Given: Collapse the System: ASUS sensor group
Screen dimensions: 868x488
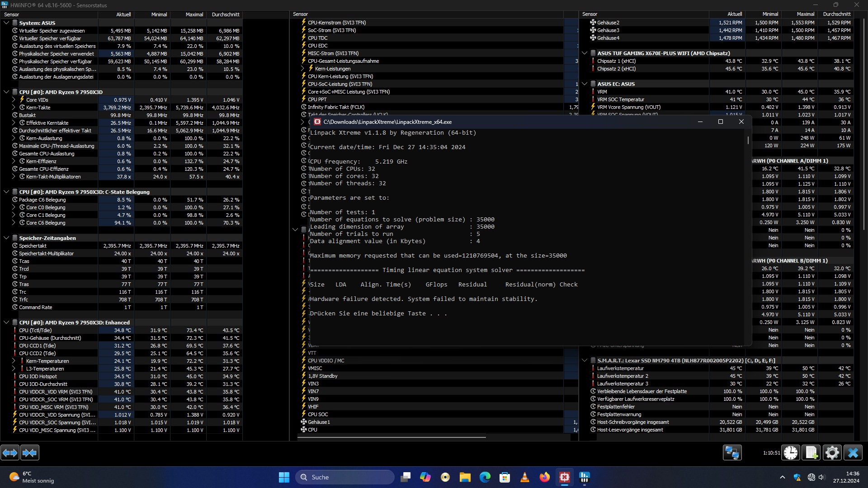Looking at the screenshot, I should pos(6,23).
